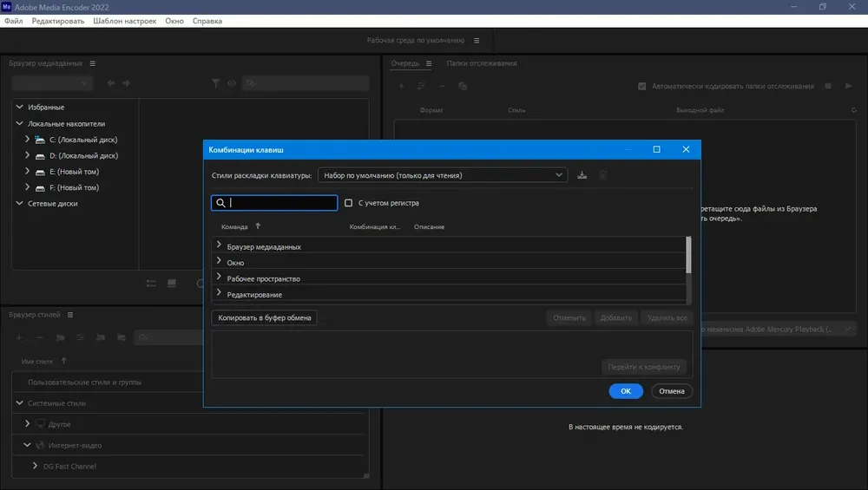Click the duplicate queue item icon
The width and height of the screenshot is (868, 490).
click(x=463, y=86)
